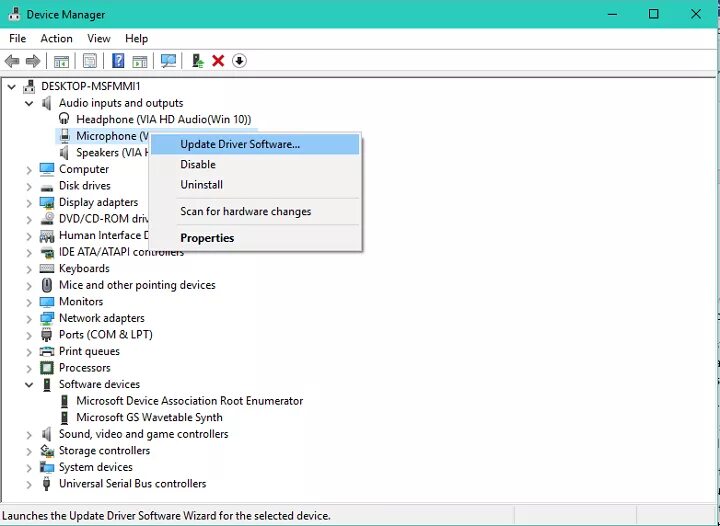The height and width of the screenshot is (526, 720).
Task: Select Microsoft GS Wavetable Synth
Action: [149, 417]
